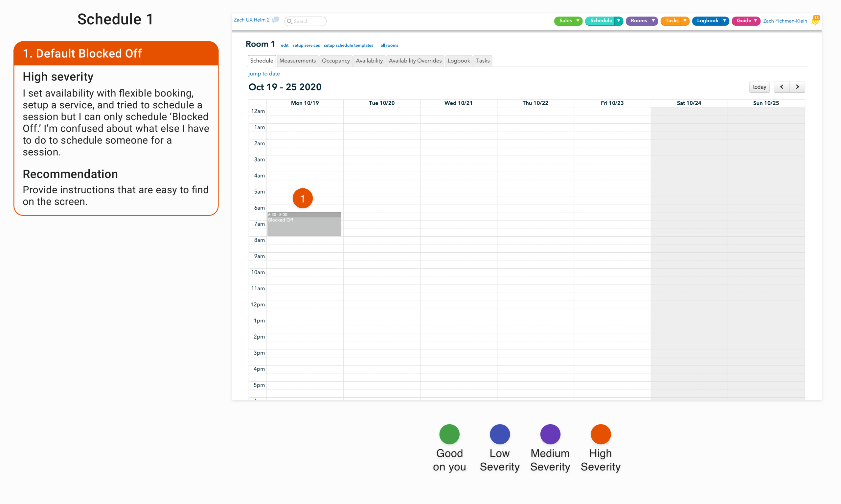Click the orange High Severity legend circle
Screen dimensions: 841x504
(600, 434)
